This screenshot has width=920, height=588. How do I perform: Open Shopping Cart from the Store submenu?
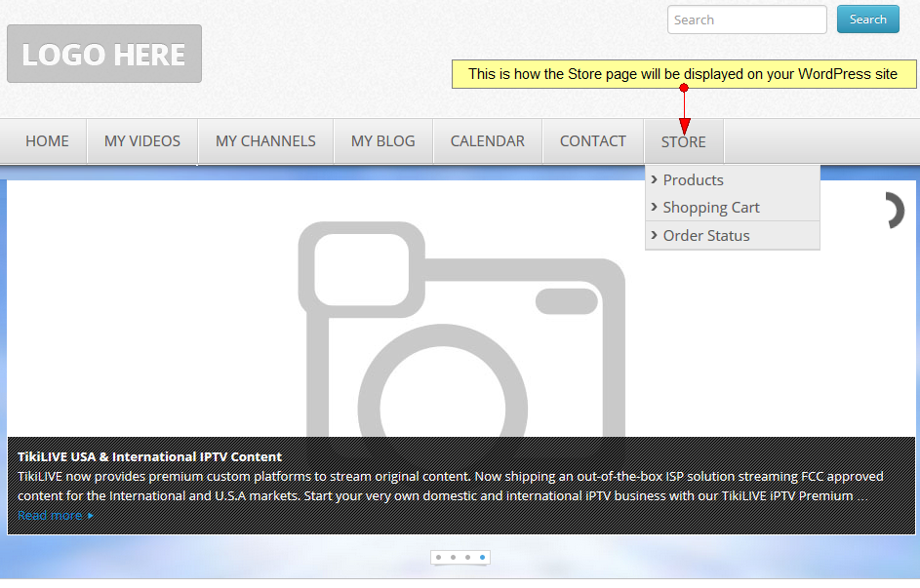click(x=710, y=208)
